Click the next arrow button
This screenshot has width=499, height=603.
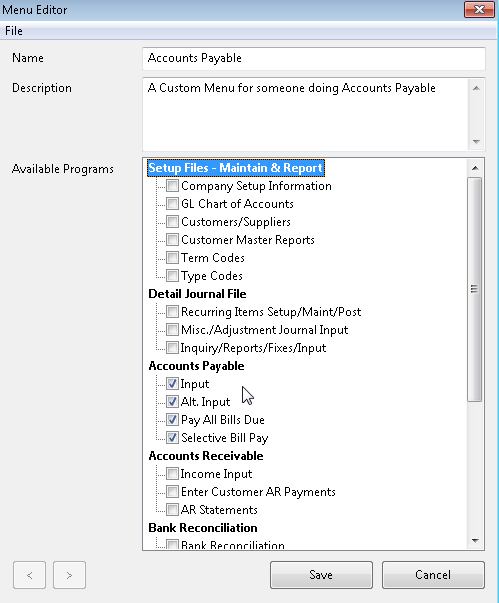click(x=69, y=575)
